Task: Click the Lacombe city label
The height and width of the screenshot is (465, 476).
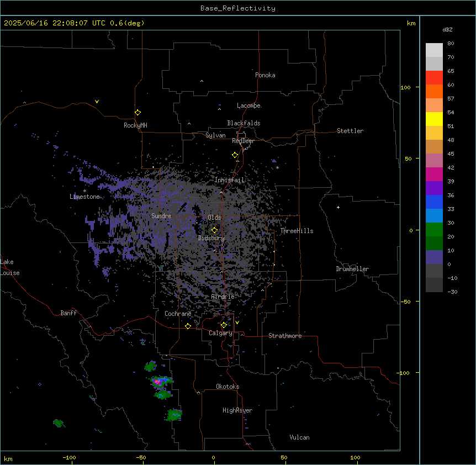Action: click(x=248, y=105)
